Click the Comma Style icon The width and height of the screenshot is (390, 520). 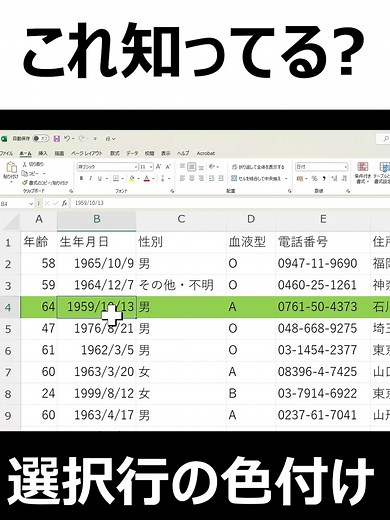(324, 179)
